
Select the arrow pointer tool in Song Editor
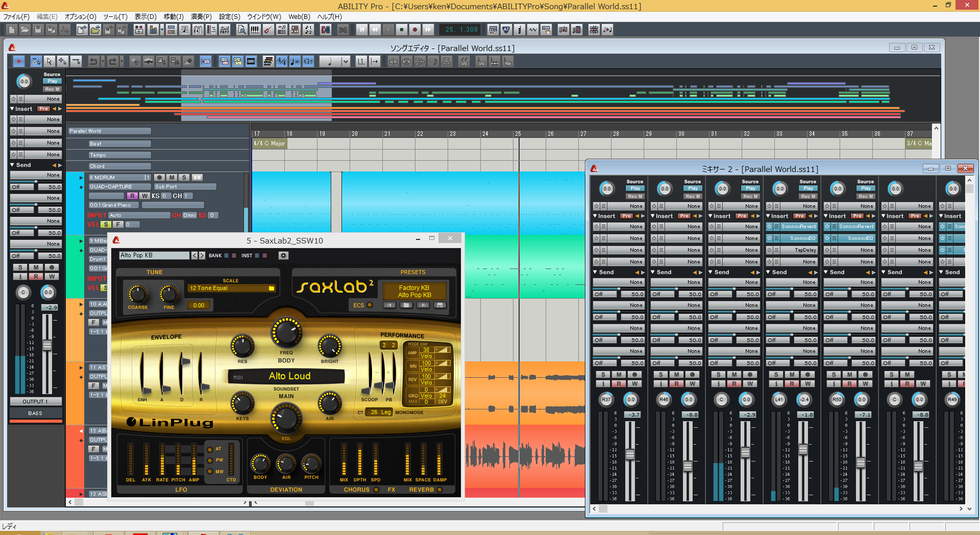(50, 61)
